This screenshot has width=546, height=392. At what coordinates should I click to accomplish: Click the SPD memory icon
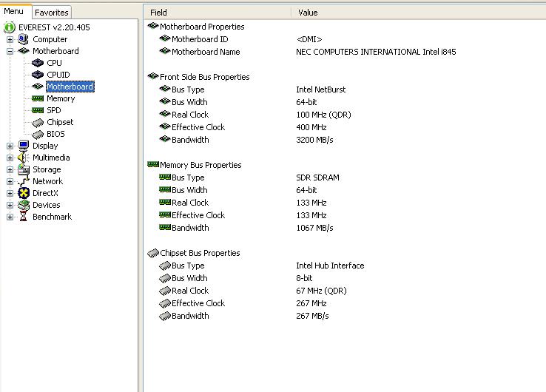pos(38,110)
